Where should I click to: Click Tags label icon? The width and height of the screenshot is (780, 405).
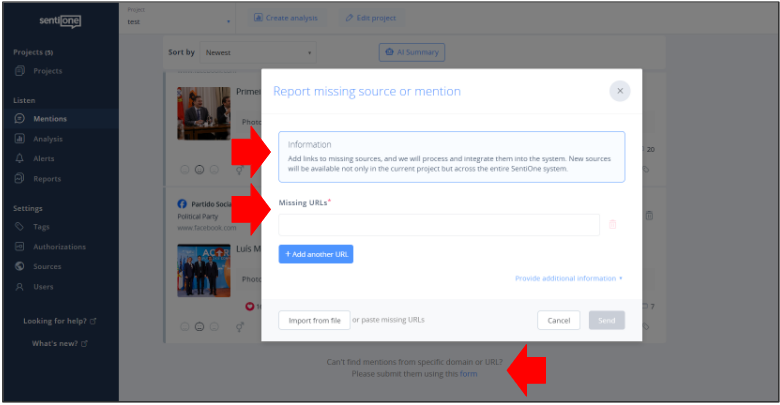coord(19,226)
